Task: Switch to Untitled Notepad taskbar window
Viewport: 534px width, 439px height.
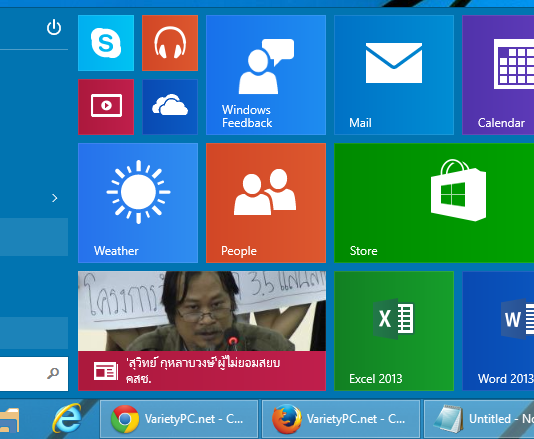Action: click(479, 419)
